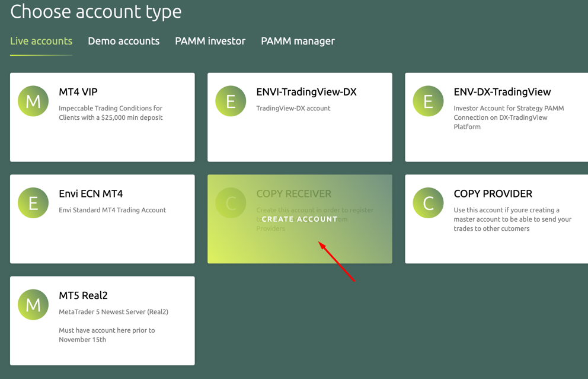Viewport: 588px width, 379px height.
Task: Pick the ENV-DX-TradingView account title
Action: 502,92
